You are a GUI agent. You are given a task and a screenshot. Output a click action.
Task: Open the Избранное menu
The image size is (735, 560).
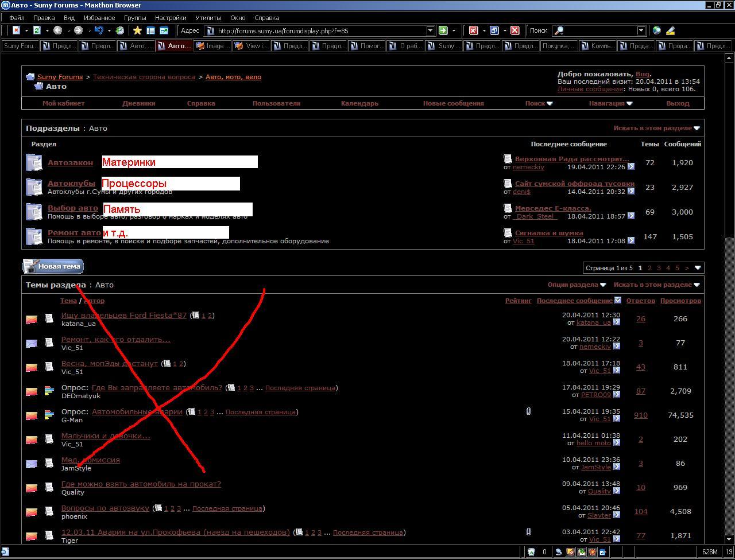[99, 18]
